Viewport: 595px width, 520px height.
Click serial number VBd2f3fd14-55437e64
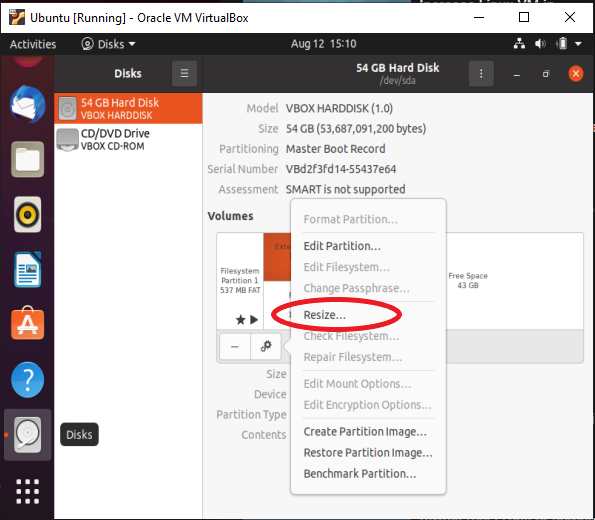tap(341, 169)
